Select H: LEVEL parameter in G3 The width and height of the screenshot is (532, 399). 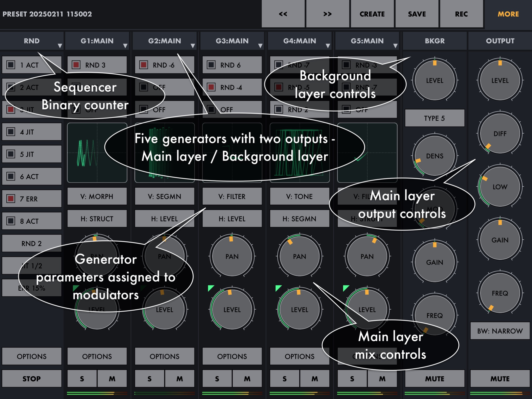pos(232,219)
